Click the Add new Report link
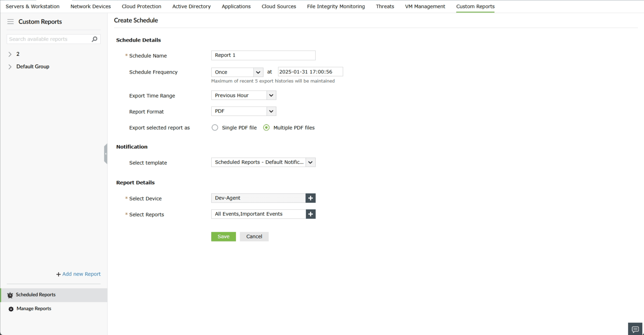 pyautogui.click(x=81, y=274)
